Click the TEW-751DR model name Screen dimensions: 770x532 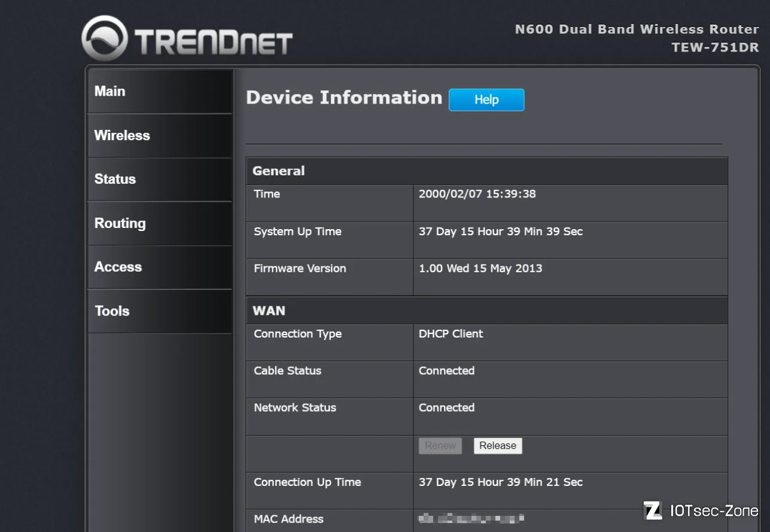coord(715,48)
